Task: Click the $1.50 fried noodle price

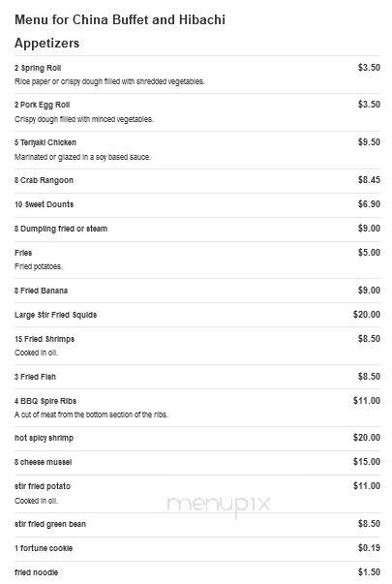Action: (369, 572)
